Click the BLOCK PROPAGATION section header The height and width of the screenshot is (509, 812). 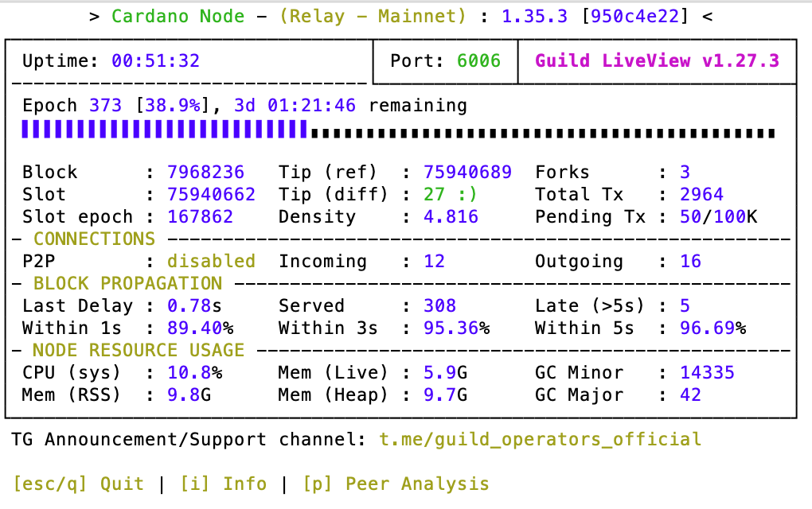tap(128, 283)
